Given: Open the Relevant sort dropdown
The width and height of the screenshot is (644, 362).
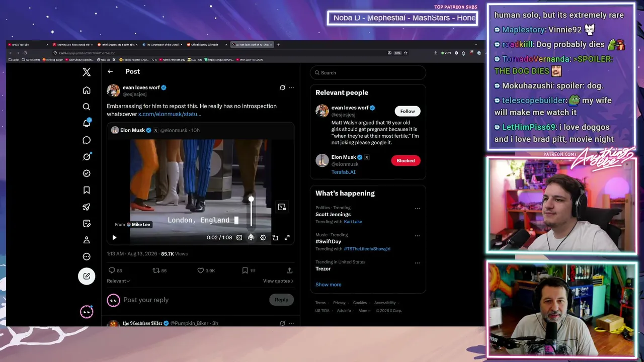Looking at the screenshot, I should tap(118, 281).
